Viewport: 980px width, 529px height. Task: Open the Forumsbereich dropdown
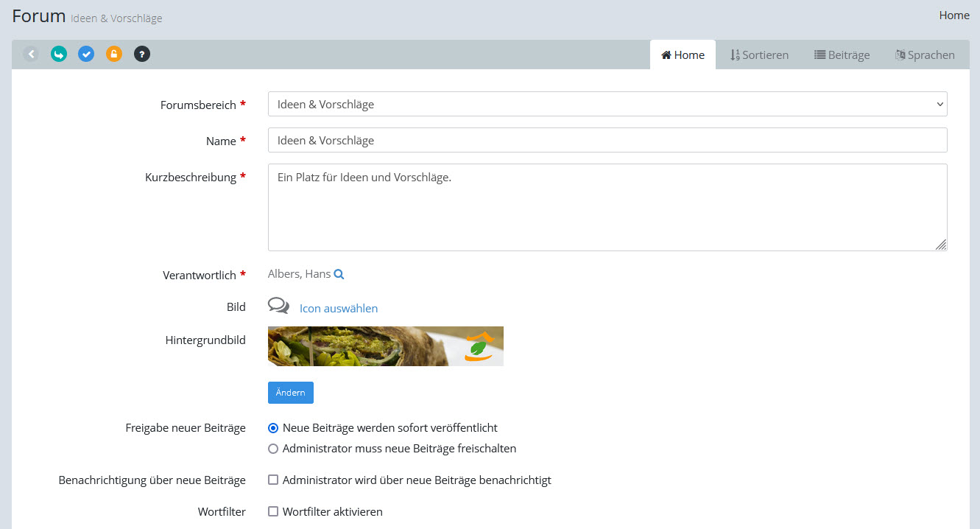[607, 105]
